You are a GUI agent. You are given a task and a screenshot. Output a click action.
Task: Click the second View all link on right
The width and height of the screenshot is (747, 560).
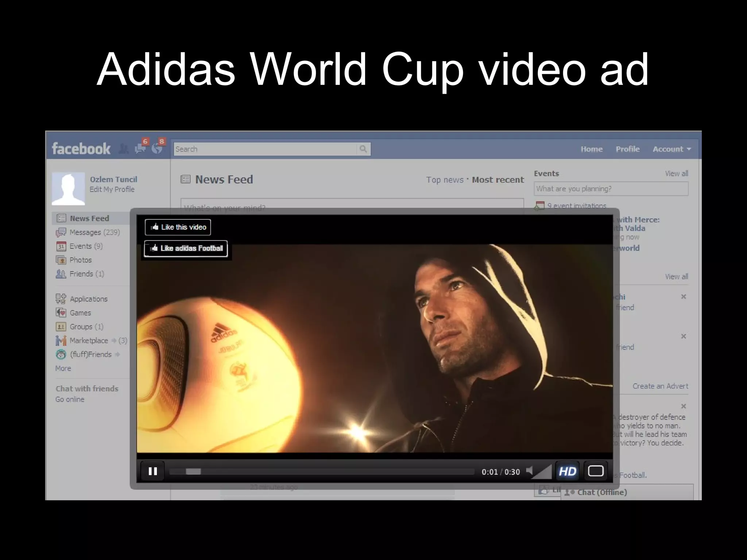677,277
